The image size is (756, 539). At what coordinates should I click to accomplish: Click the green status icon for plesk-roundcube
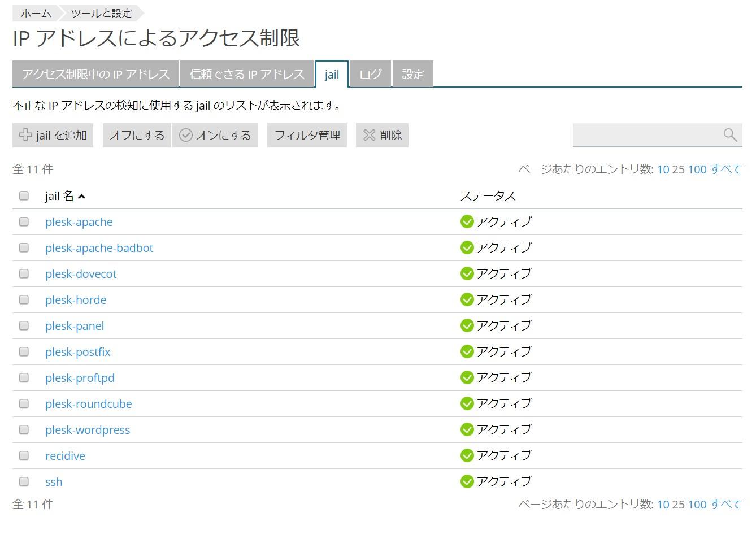coord(467,403)
